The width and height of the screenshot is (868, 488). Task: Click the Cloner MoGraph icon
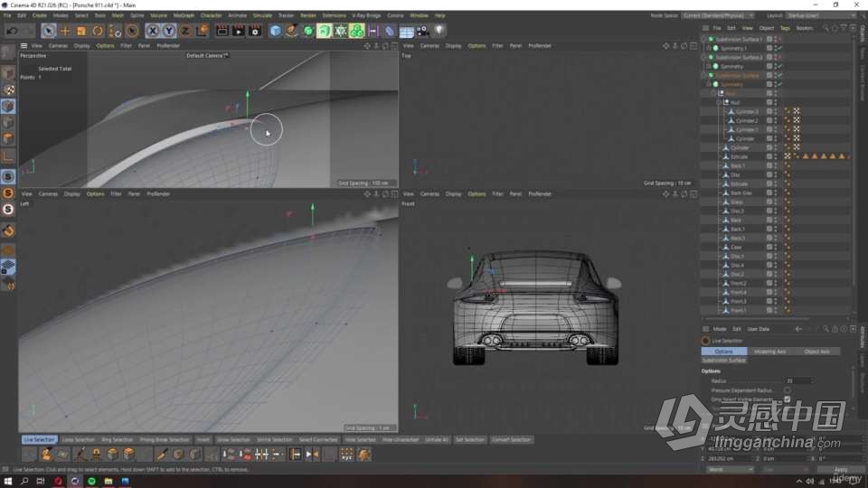pos(357,31)
